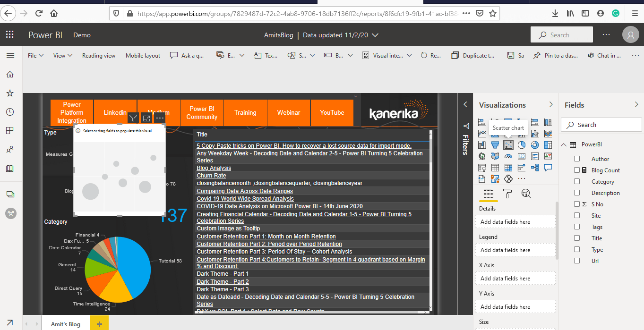644x330 pixels.
Task: Select the Card (123) visualization icon
Action: pos(522,156)
